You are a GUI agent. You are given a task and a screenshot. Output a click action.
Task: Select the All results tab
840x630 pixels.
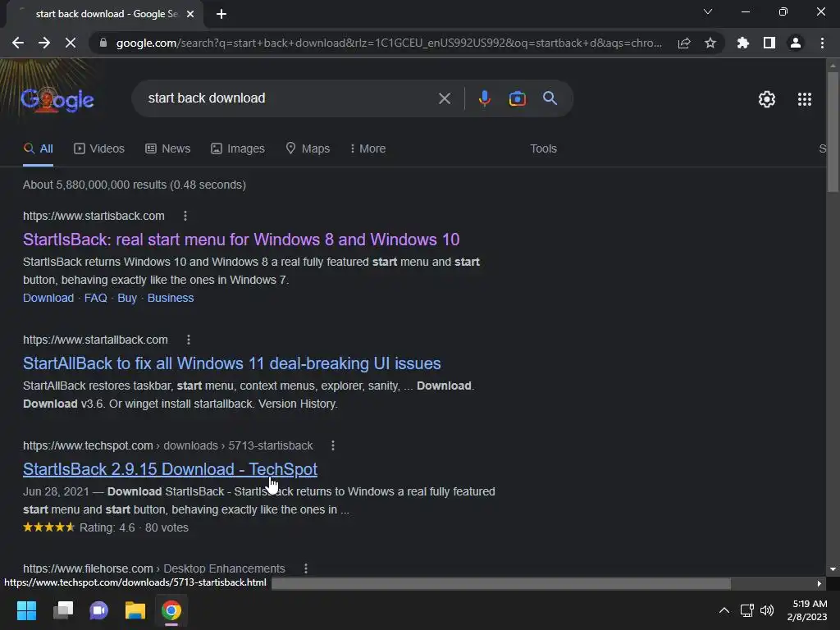click(38, 149)
